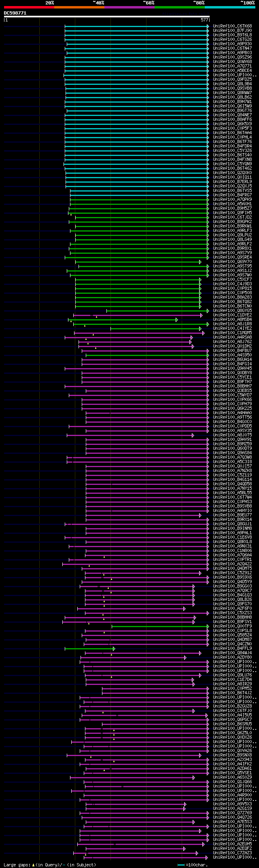Click label UniRef100_B9GG03
This screenshot has height=868, width=259.
pos(232,586)
